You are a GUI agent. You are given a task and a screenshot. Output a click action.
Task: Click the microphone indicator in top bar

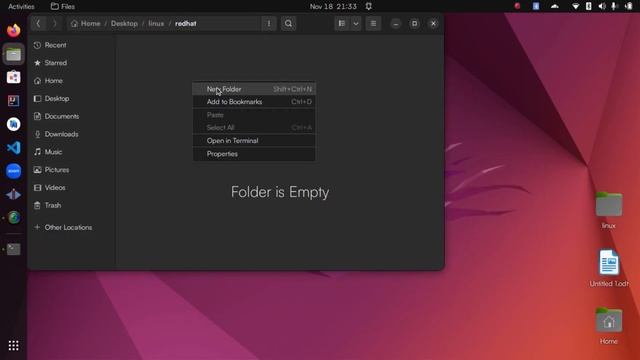[614, 7]
